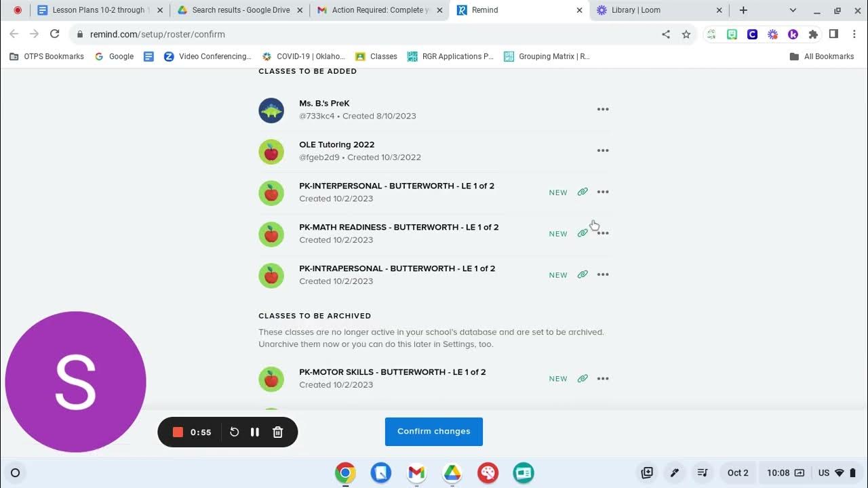
Task: Open options menu for Ms. B.'s PreK
Action: [x=603, y=109]
